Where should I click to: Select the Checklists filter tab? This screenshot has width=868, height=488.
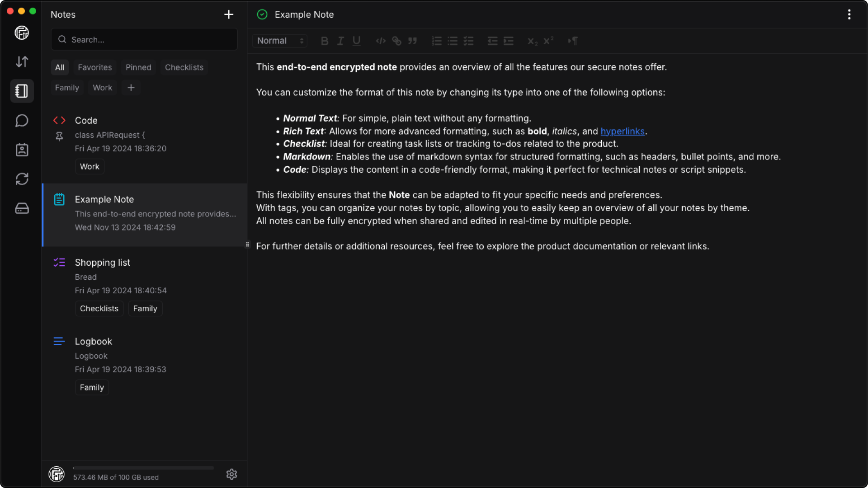click(x=184, y=67)
